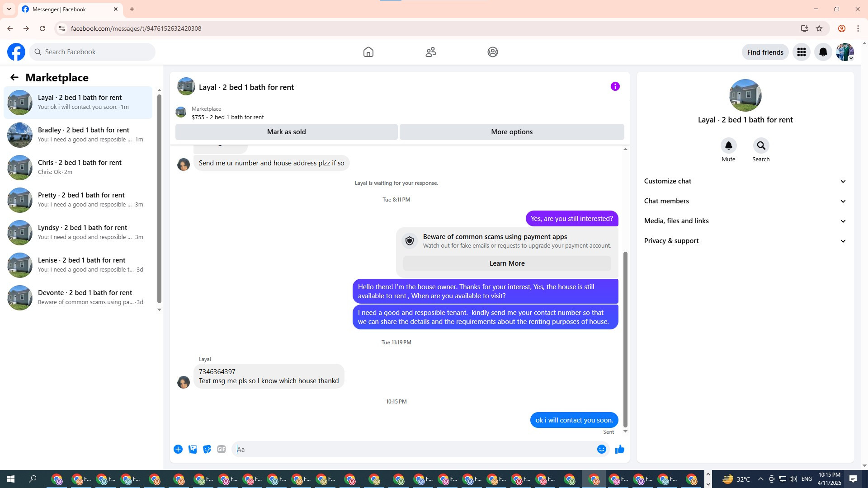Open the large listing thumbnail in info panel
This screenshot has width=868, height=488.
click(x=745, y=95)
